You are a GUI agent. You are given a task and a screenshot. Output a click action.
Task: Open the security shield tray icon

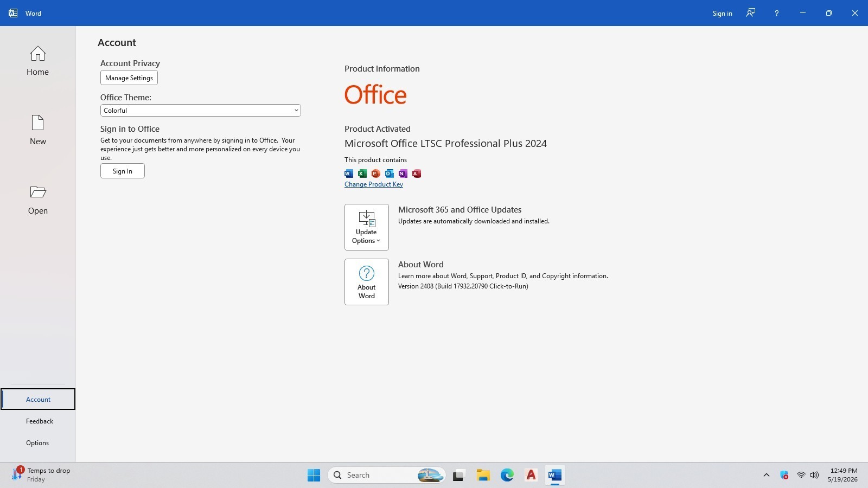(784, 476)
